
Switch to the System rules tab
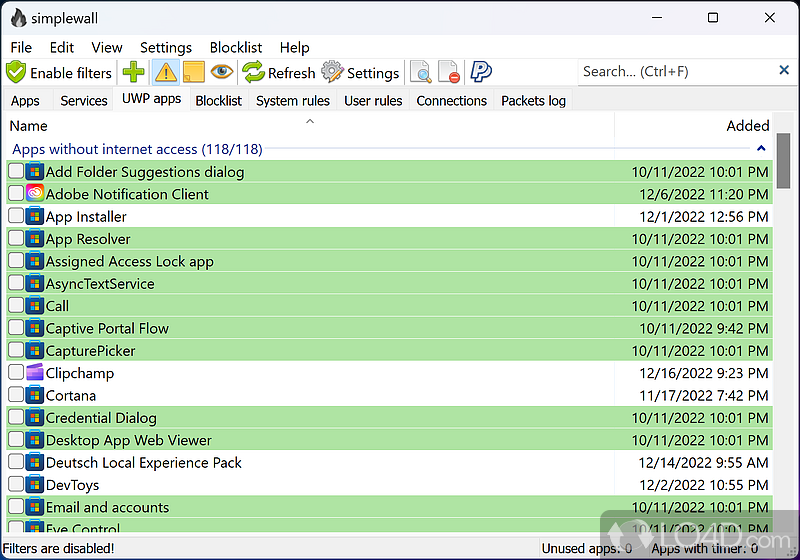pyautogui.click(x=293, y=101)
